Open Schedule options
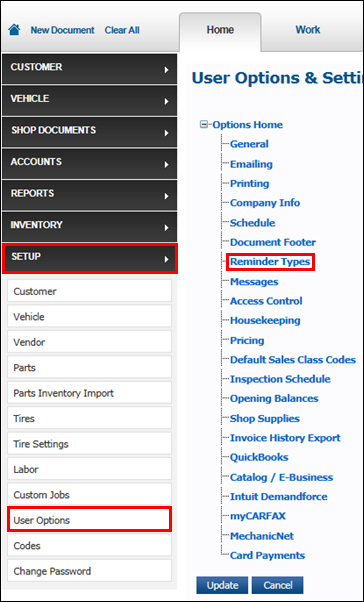 253,223
